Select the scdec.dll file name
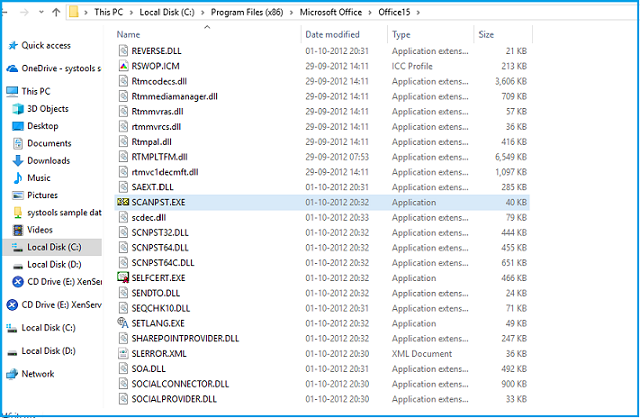The image size is (640, 418). pyautogui.click(x=149, y=218)
